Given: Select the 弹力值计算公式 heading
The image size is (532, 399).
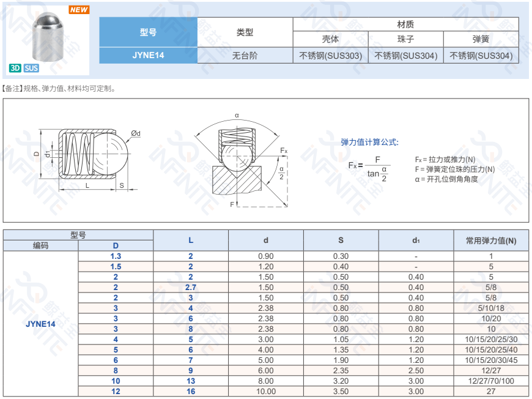Looking at the screenshot, I should 369,142.
